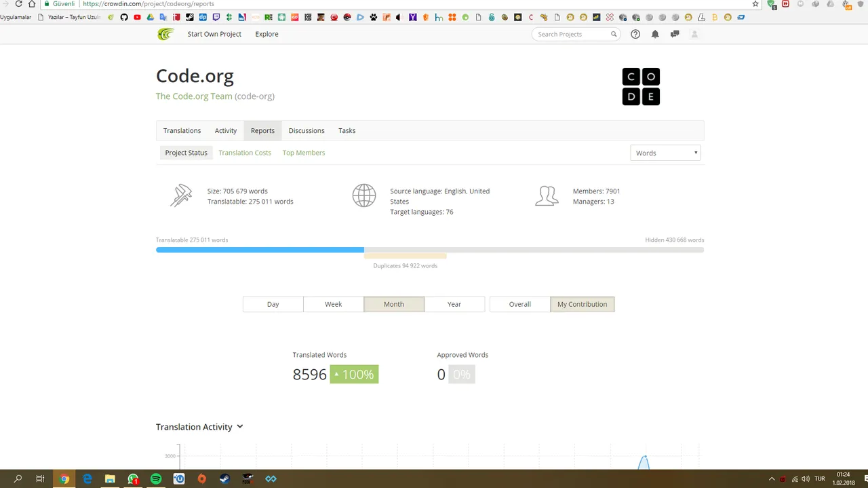Click Windows taskbar search icon
Screen dimensions: 868x488
click(18, 478)
